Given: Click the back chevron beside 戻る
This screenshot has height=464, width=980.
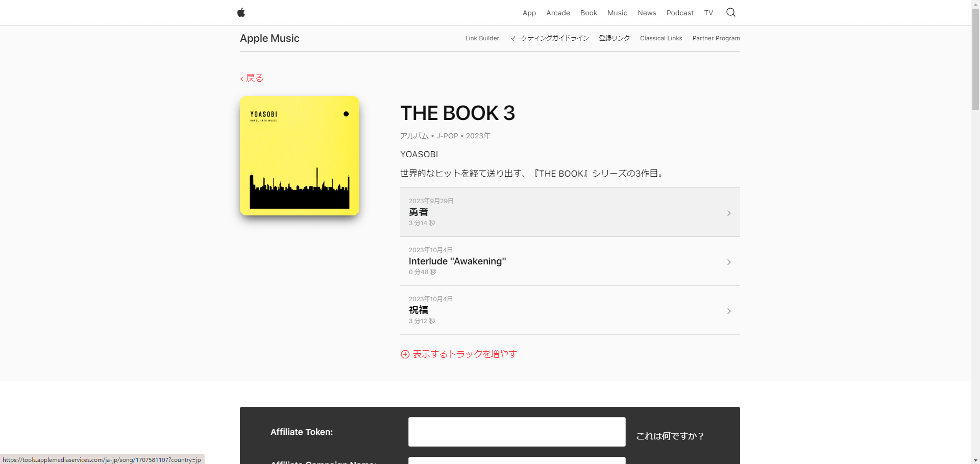Looking at the screenshot, I should 242,79.
